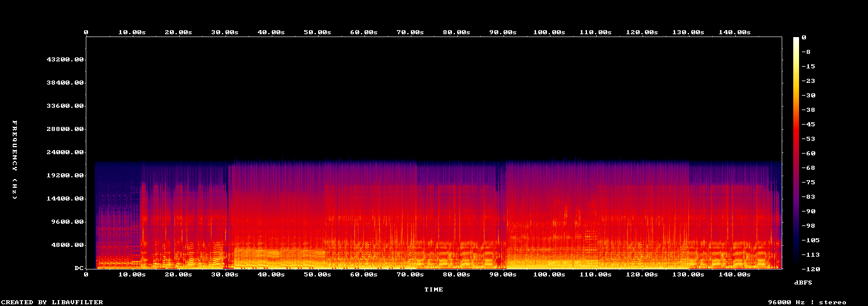
Task: Click the dBFS label under color scale
Action: coord(804,282)
